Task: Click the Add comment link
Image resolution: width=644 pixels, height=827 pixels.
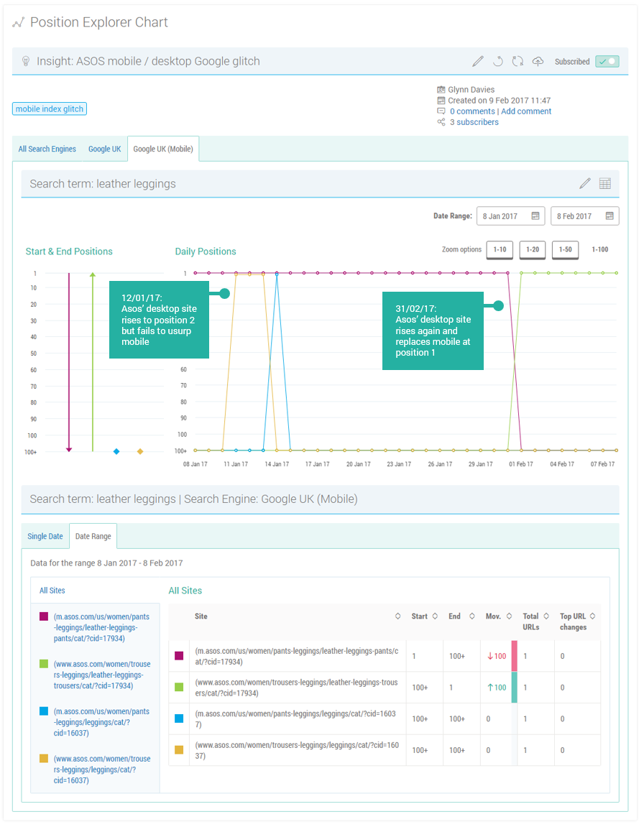Action: (x=526, y=111)
